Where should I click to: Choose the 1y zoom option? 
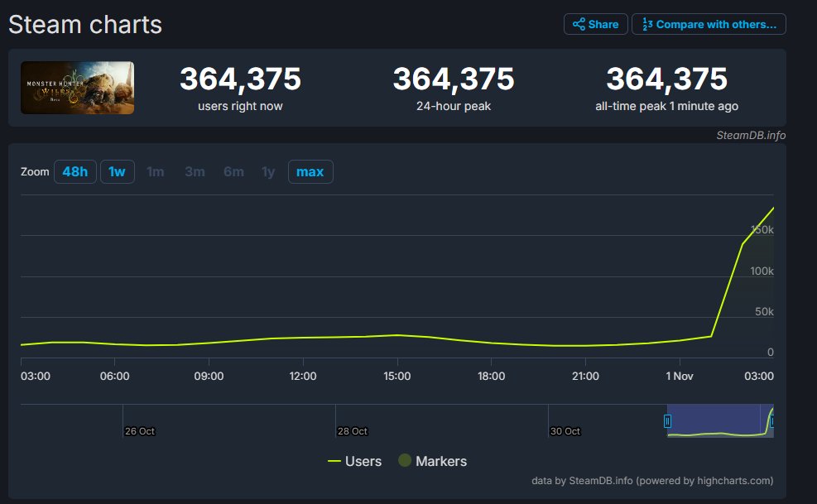pos(268,171)
